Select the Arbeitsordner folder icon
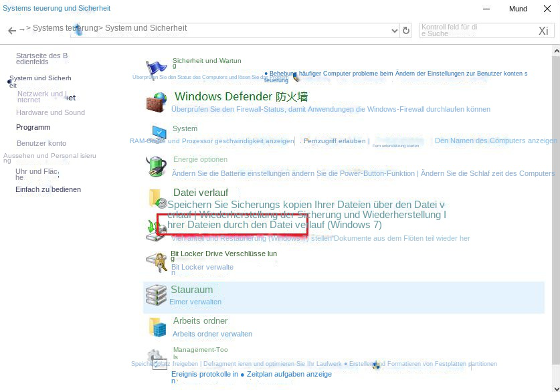 [157, 326]
